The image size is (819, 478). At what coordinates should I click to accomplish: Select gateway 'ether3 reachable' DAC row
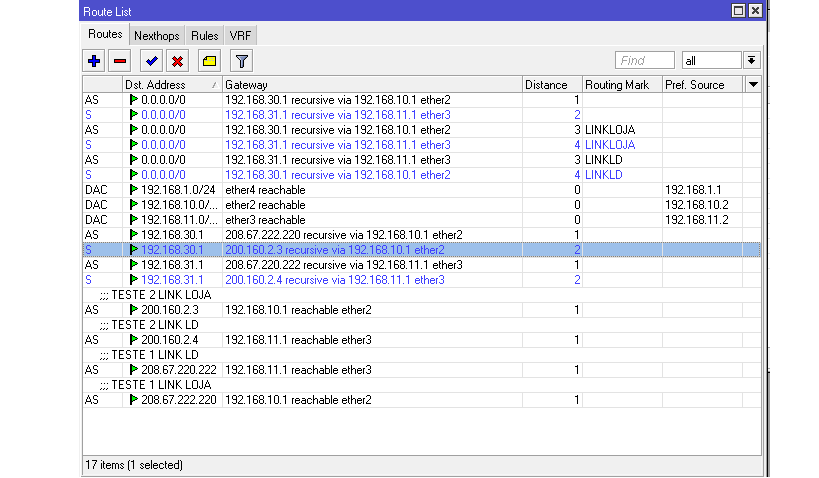pos(421,220)
